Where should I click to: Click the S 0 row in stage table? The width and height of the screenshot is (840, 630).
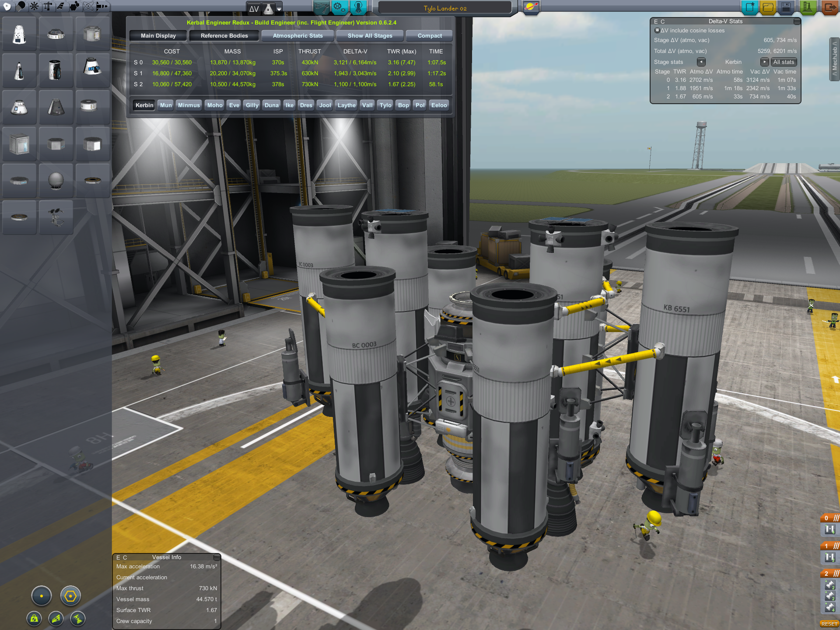tap(290, 63)
